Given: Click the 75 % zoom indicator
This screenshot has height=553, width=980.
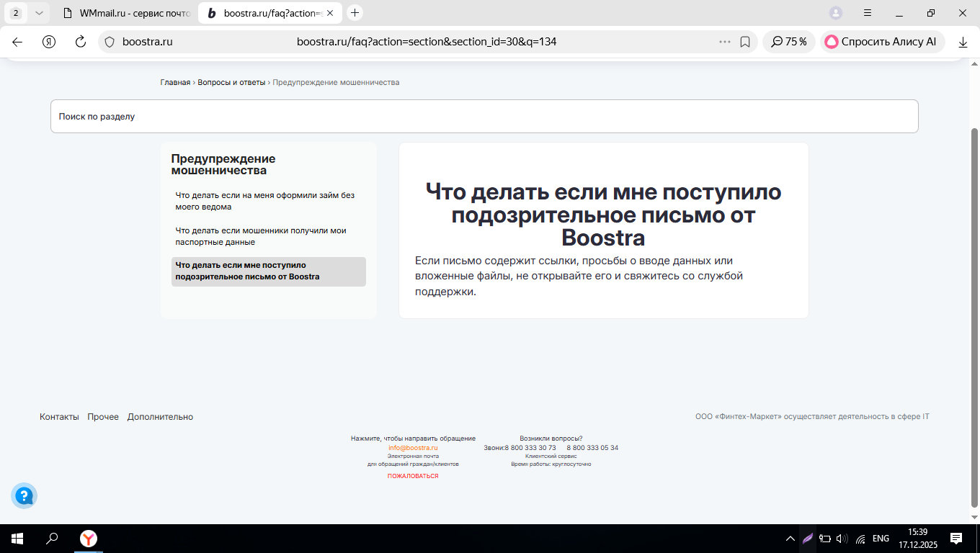Looking at the screenshot, I should click(789, 42).
